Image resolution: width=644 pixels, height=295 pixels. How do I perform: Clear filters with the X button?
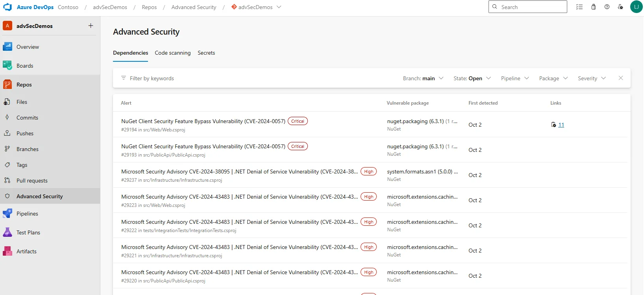point(621,78)
